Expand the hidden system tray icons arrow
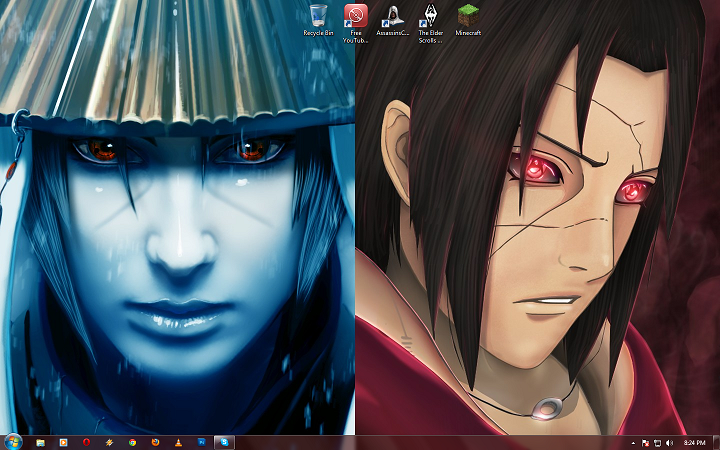The height and width of the screenshot is (450, 720). click(633, 442)
